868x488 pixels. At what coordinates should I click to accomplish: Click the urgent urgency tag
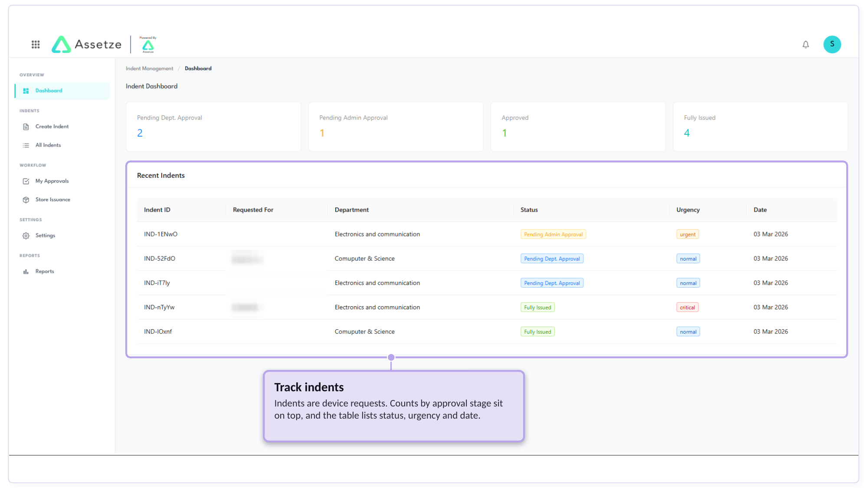pyautogui.click(x=688, y=234)
